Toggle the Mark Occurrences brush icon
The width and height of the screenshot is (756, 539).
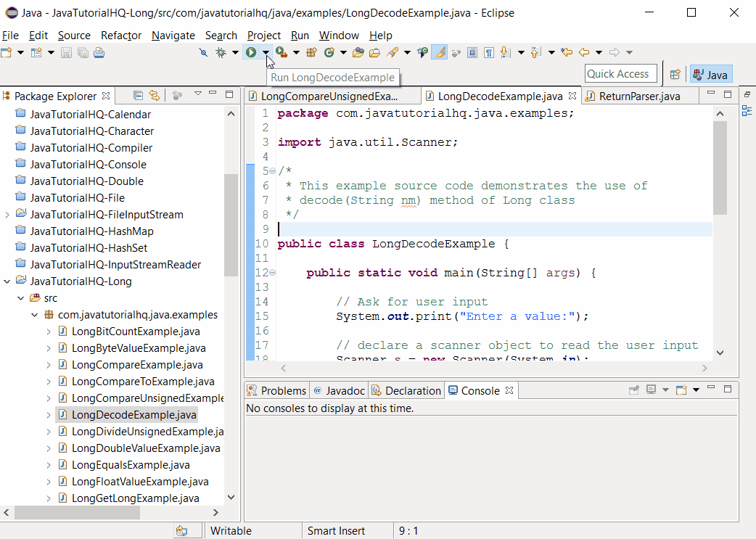point(438,52)
